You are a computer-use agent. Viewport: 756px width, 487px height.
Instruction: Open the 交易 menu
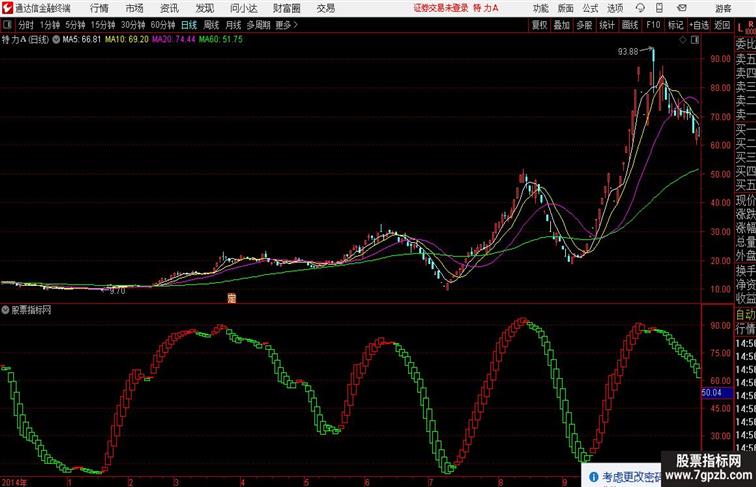[325, 8]
